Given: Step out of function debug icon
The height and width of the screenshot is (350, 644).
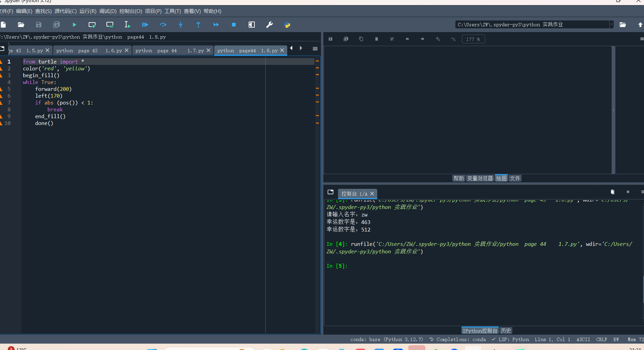Looking at the screenshot, I should pos(199,25).
